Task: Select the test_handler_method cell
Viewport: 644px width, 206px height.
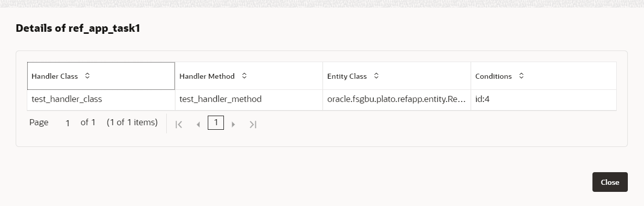Action: click(220, 99)
